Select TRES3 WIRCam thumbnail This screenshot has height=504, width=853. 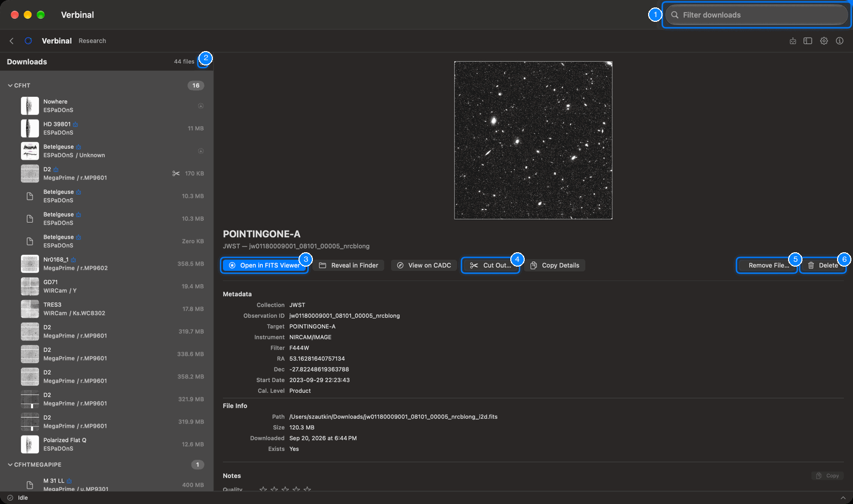coord(30,309)
